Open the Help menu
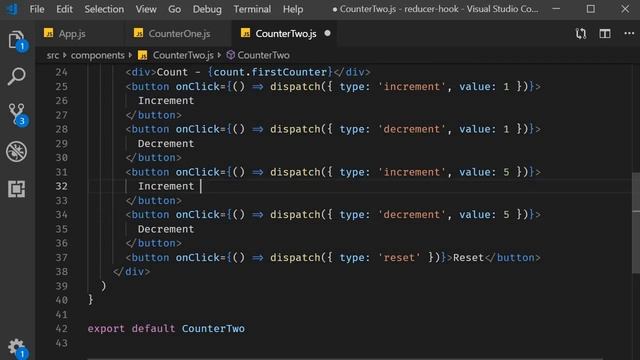The height and width of the screenshot is (360, 640). coord(293,9)
